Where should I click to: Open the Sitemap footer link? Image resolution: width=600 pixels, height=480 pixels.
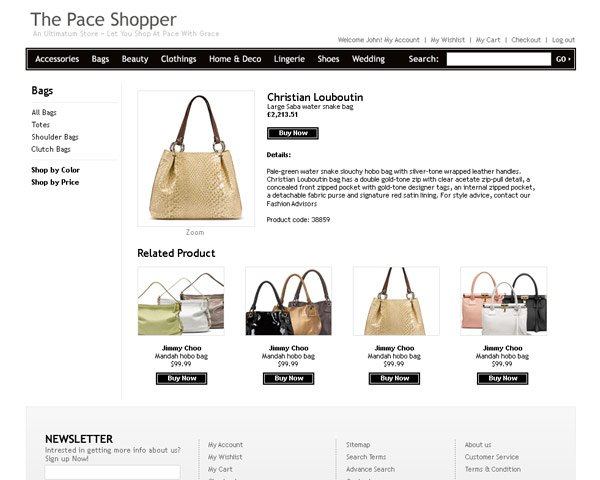358,445
